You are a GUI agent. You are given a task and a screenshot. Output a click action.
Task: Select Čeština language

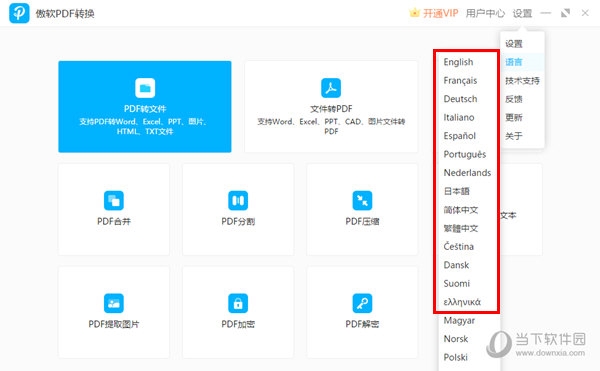click(459, 246)
